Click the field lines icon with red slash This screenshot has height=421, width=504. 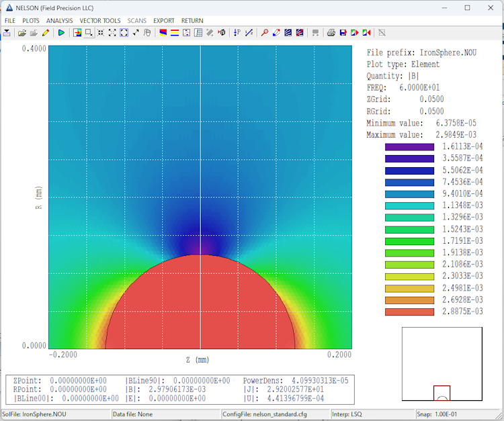(300, 33)
